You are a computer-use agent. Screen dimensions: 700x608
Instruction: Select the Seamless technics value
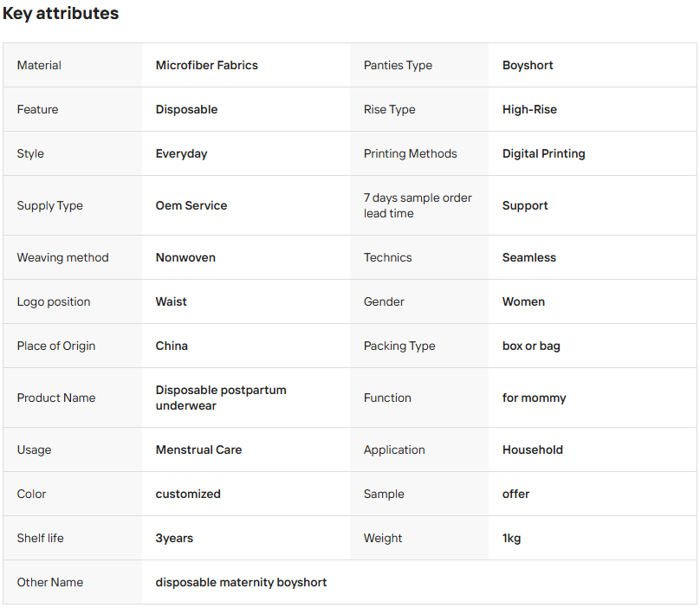pyautogui.click(x=528, y=257)
